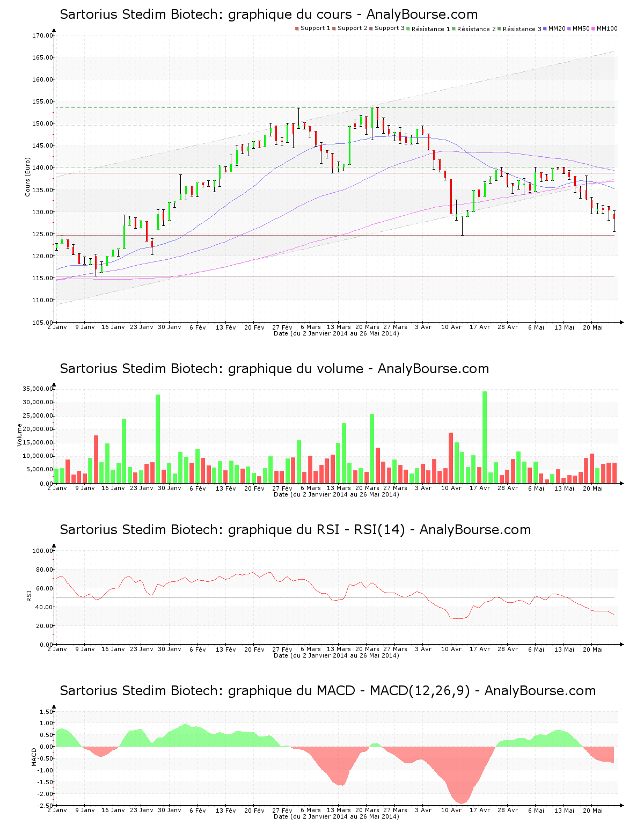This screenshot has width=644, height=832.
Task: Click the Support 2 legend square
Action: 334,28
